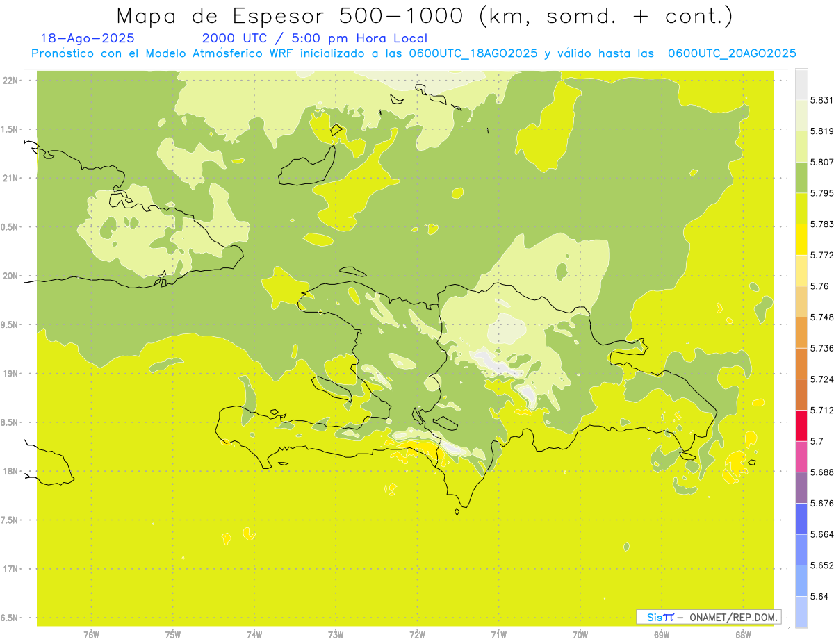Click the legend value '5.76'
This screenshot has height=644, width=834.
(819, 286)
